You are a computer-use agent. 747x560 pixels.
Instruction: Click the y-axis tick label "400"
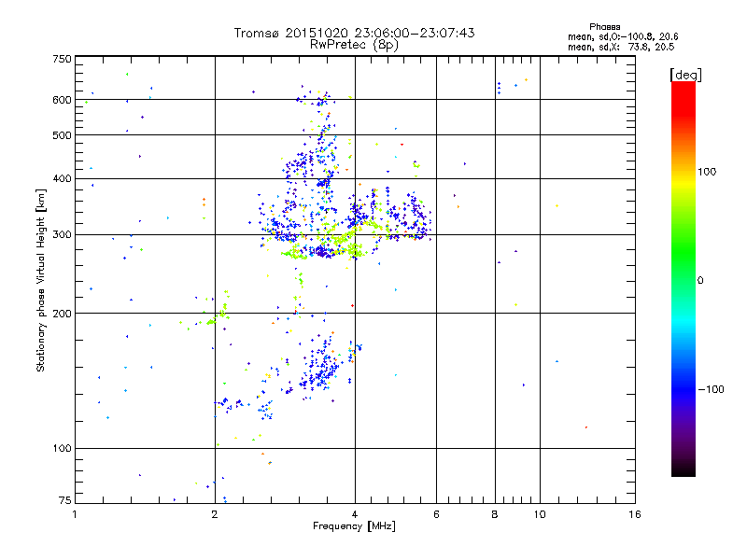62,178
